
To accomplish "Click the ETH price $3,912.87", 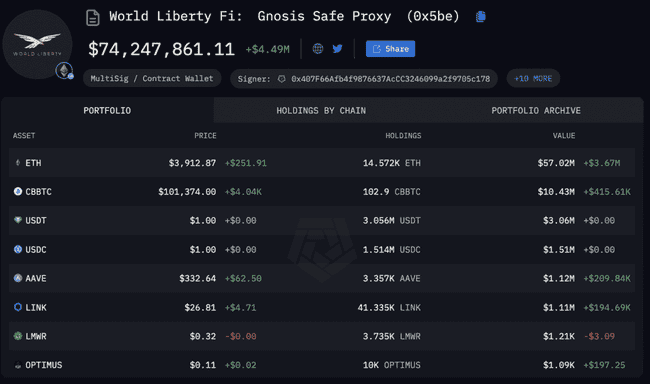I will click(x=192, y=163).
